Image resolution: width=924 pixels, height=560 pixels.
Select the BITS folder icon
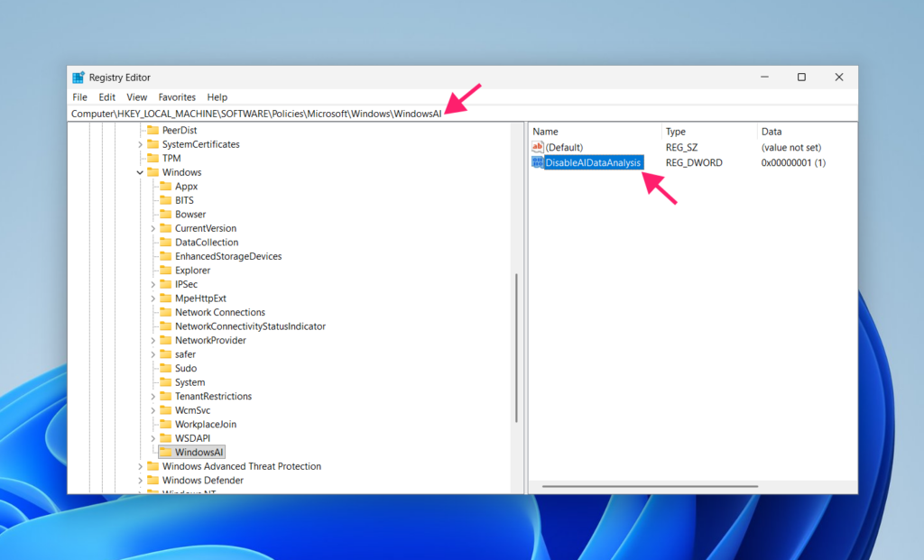click(166, 200)
